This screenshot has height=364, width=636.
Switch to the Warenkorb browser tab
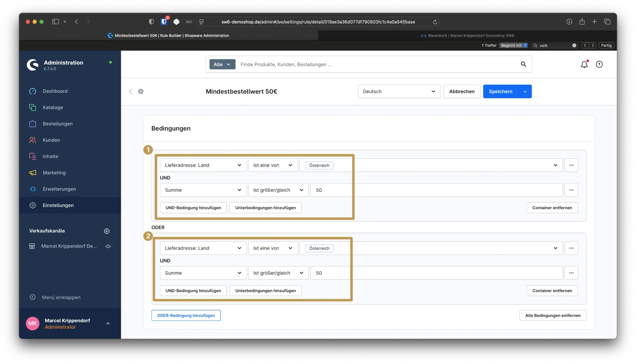467,35
